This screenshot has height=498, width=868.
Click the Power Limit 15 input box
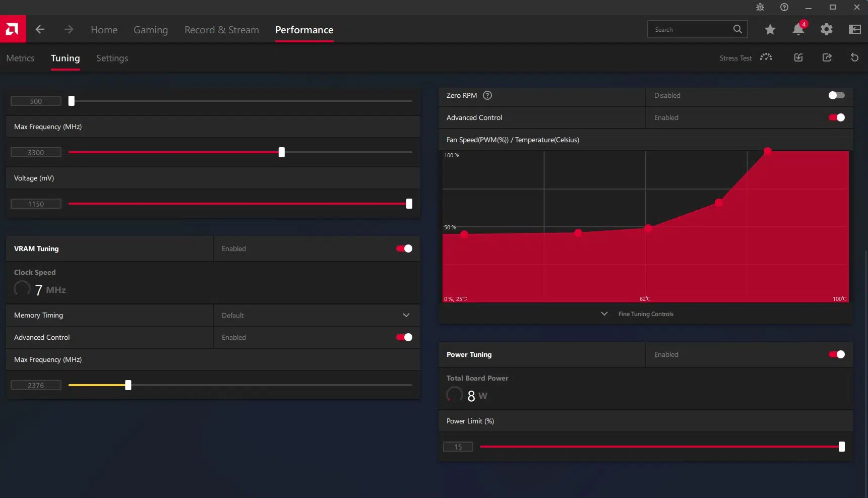pos(458,447)
